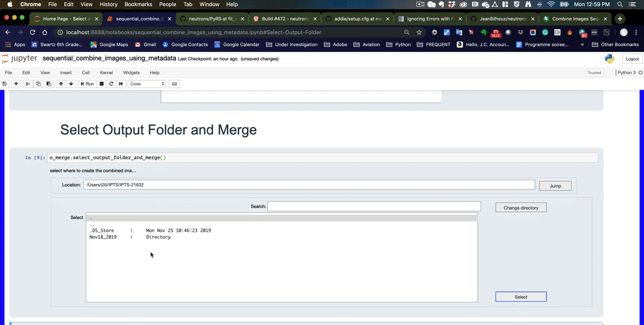Screen dimensions: 644x325
Task: Open the command palette keyboard icon
Action: pyautogui.click(x=174, y=83)
